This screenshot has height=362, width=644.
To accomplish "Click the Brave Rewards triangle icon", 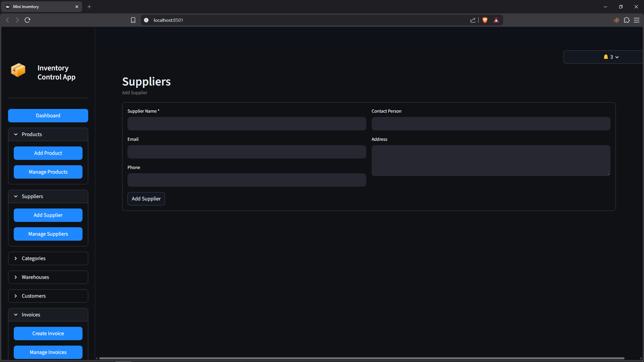I will [496, 20].
